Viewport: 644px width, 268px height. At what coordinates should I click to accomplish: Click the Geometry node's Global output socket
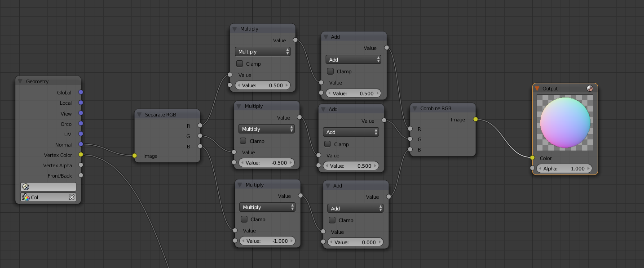pos(81,93)
